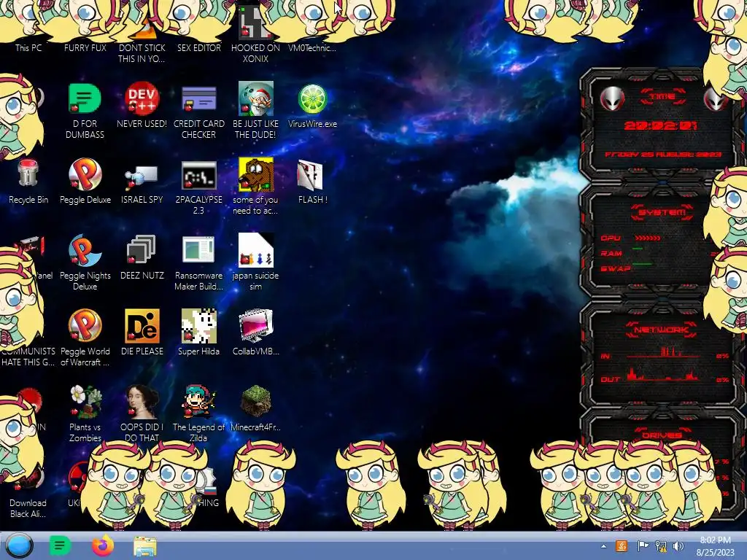Launch the Dev-C++ icon labeled NEVER USED!

142,98
